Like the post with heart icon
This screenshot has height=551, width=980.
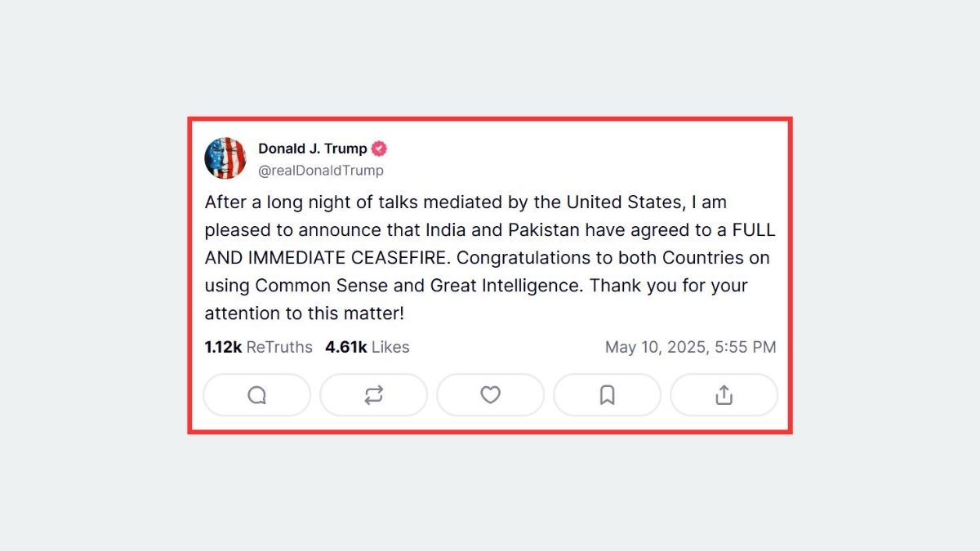pyautogui.click(x=490, y=395)
